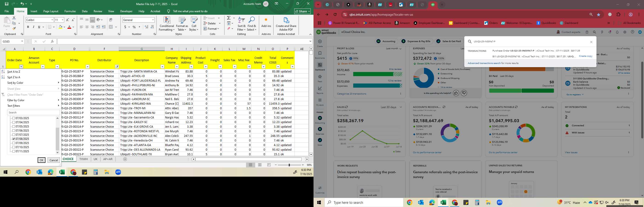Click QuickBooks notifications bell icon
This screenshot has height=207, width=644.
(x=617, y=32)
